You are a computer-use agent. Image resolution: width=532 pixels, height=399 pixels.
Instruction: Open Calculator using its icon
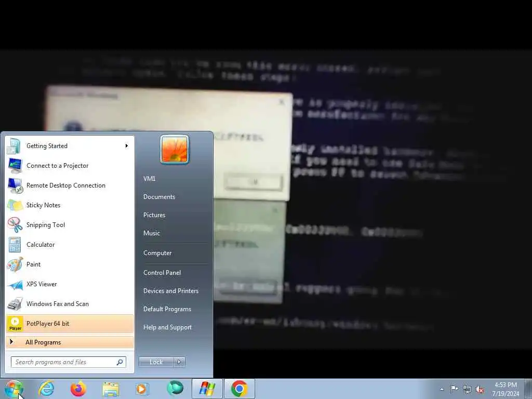pyautogui.click(x=15, y=245)
